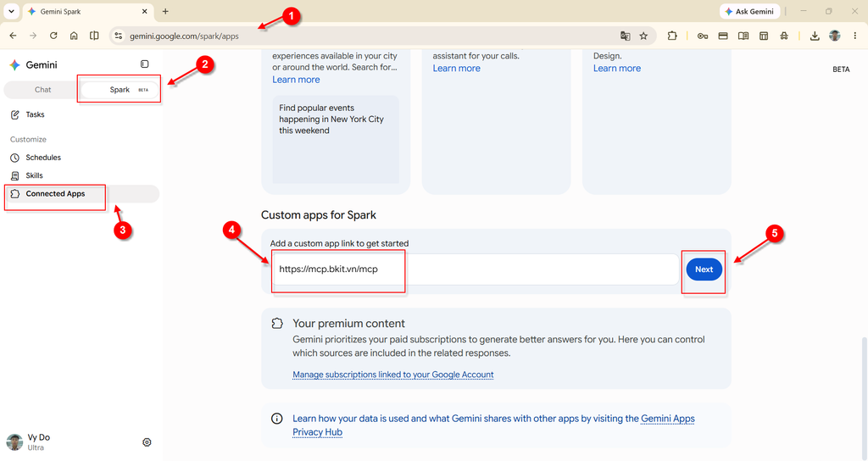Viewport: 868px width, 461px height.
Task: Click the info icon beside data usage notice
Action: coord(277,419)
